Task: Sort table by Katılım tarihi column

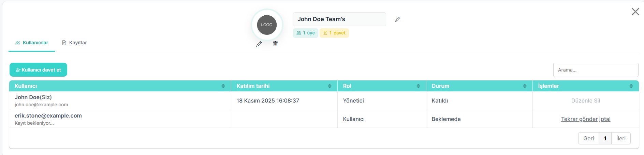Action: pos(330,86)
